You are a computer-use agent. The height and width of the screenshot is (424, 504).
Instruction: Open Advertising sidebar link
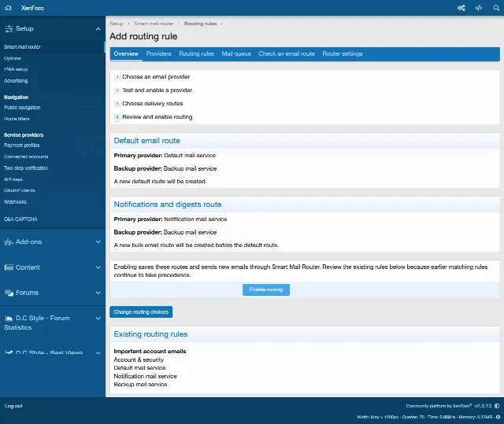16,81
